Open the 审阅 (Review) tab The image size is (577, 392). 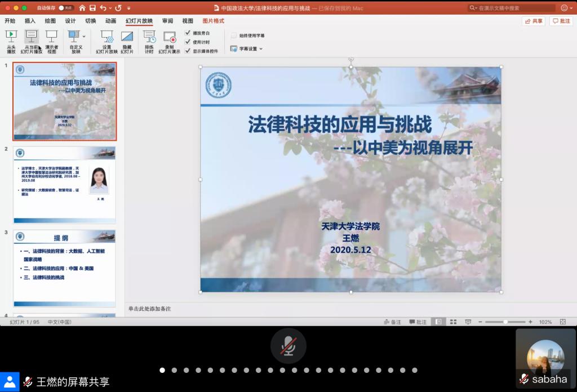(167, 21)
